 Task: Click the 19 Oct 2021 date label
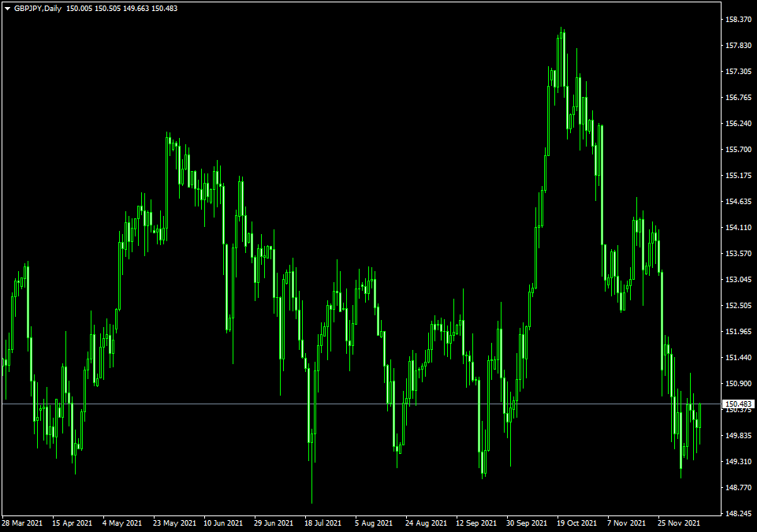coord(576,523)
